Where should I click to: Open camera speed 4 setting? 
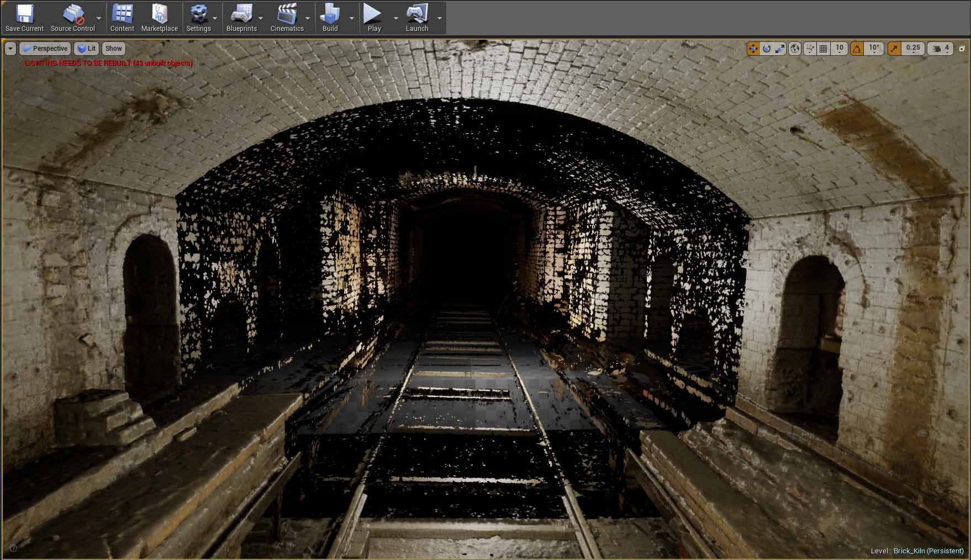coord(941,49)
